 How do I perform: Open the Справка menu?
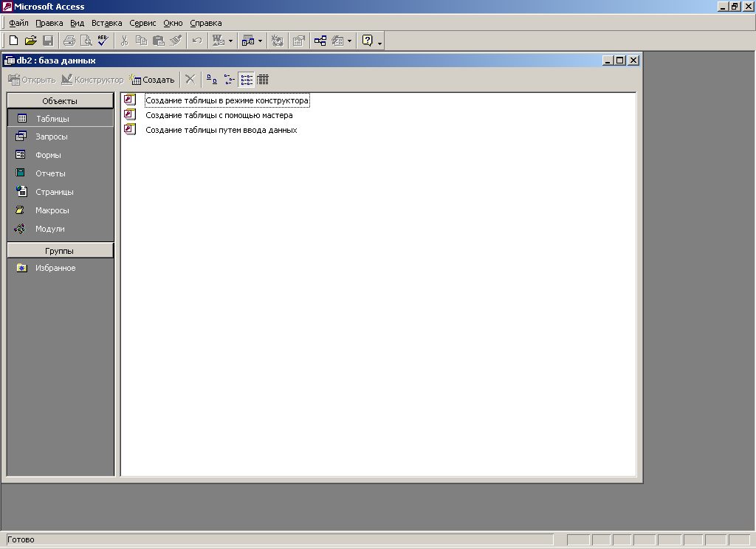[206, 23]
